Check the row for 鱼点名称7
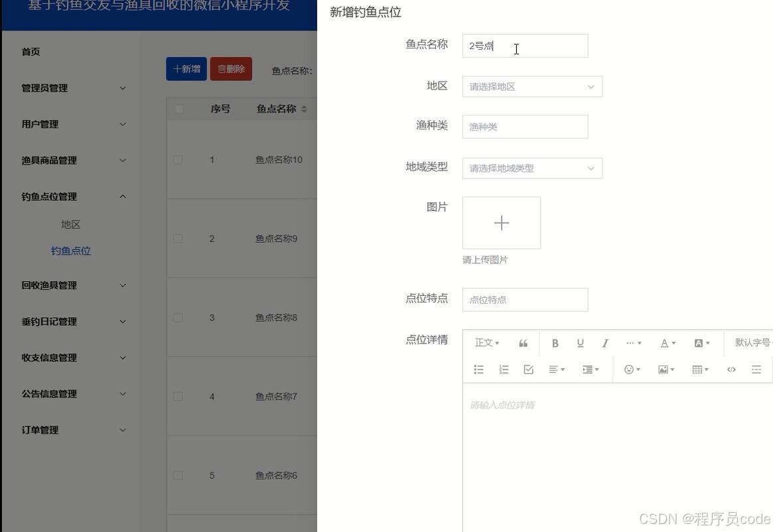 tap(178, 397)
